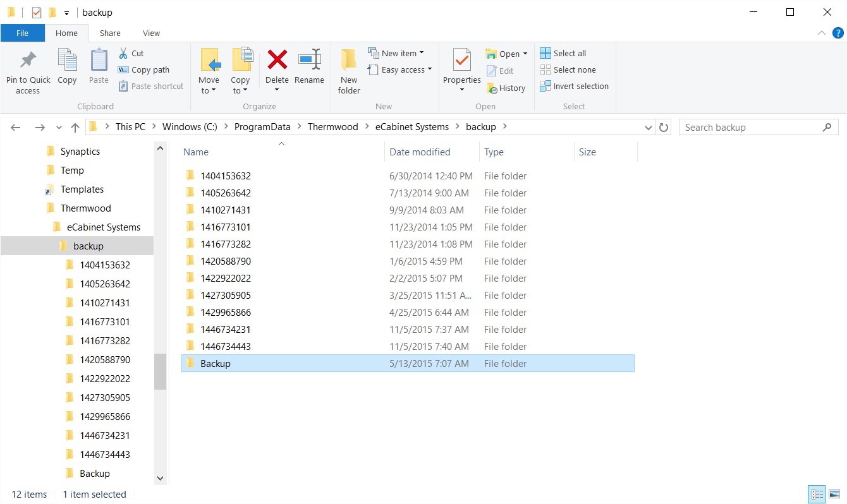Click the History icon in Open group
847x504 pixels.
[492, 88]
